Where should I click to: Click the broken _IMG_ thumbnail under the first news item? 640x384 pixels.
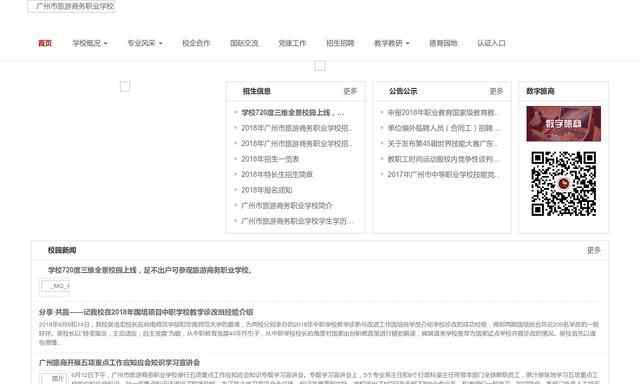(x=55, y=286)
